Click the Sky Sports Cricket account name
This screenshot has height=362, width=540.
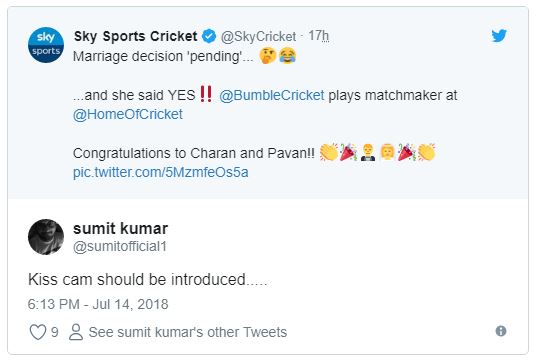(x=136, y=36)
